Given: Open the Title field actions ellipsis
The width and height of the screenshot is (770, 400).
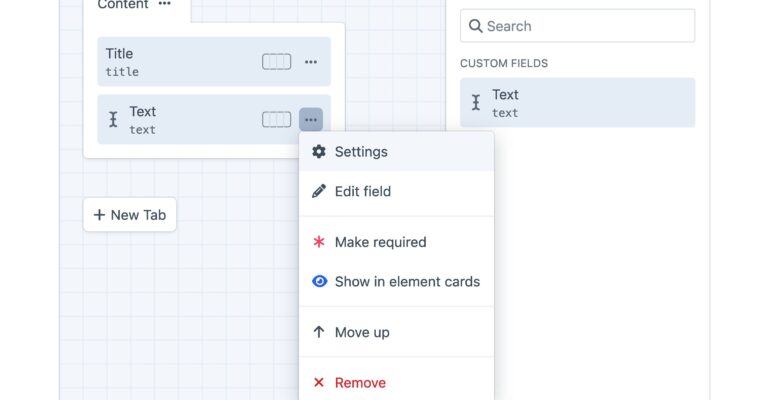Looking at the screenshot, I should pyautogui.click(x=311, y=62).
